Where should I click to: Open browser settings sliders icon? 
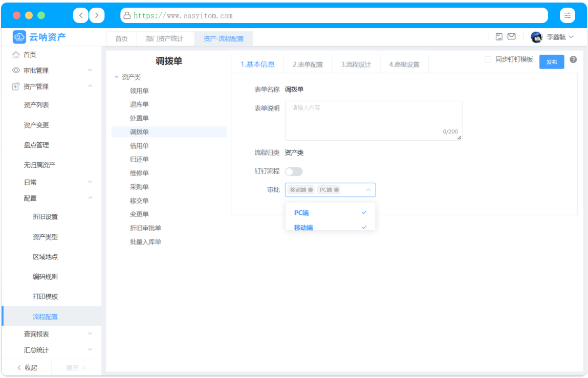tap(567, 15)
